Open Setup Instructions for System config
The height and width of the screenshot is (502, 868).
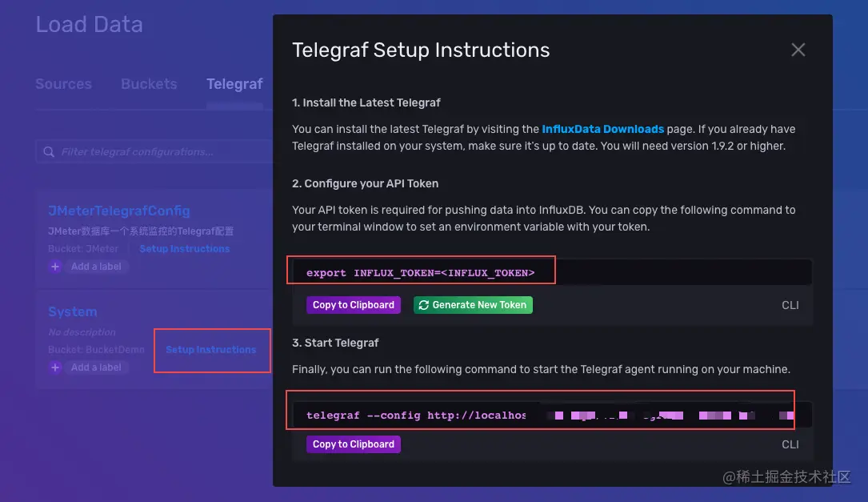(211, 350)
